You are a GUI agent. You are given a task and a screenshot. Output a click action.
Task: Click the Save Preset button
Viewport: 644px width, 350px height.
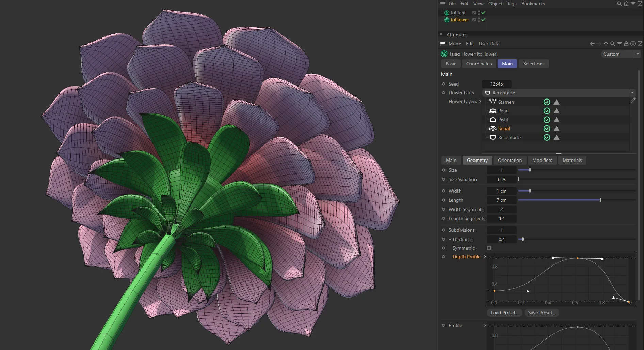click(542, 313)
